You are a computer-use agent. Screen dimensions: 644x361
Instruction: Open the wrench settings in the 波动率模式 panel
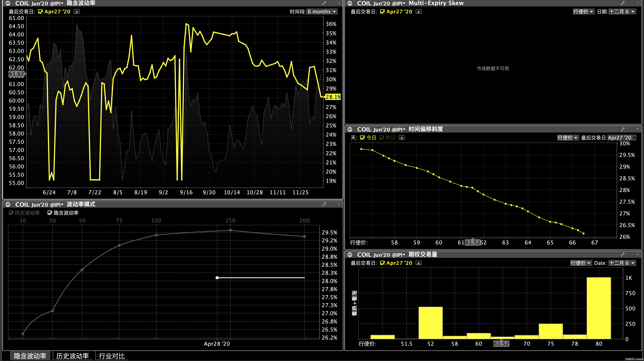point(324,204)
